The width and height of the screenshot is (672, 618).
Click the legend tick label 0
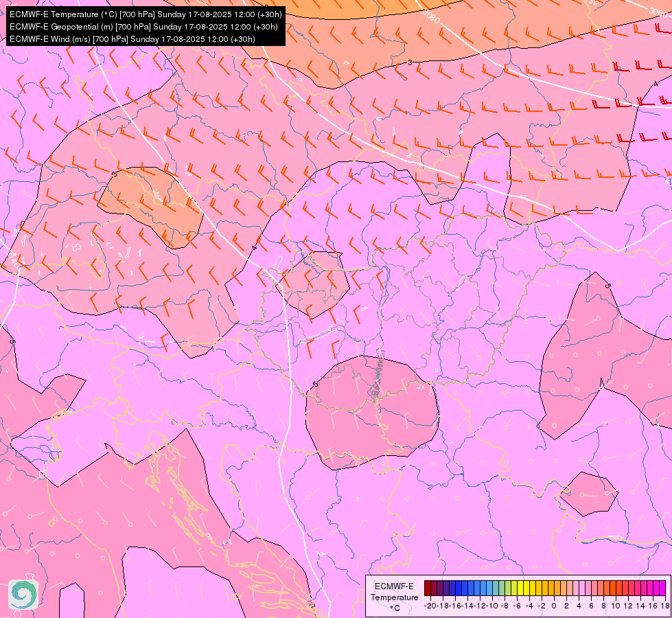pyautogui.click(x=554, y=606)
